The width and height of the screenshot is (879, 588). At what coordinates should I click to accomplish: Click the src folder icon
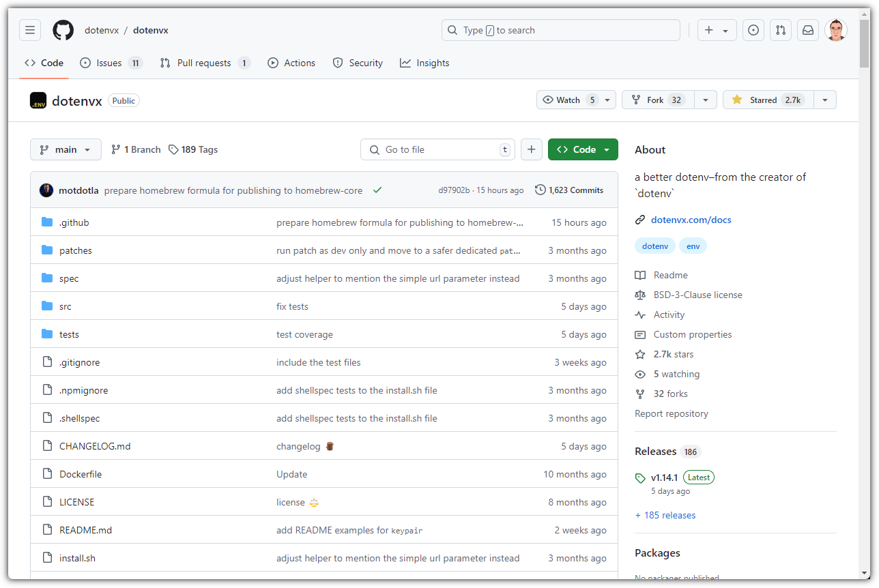[47, 306]
